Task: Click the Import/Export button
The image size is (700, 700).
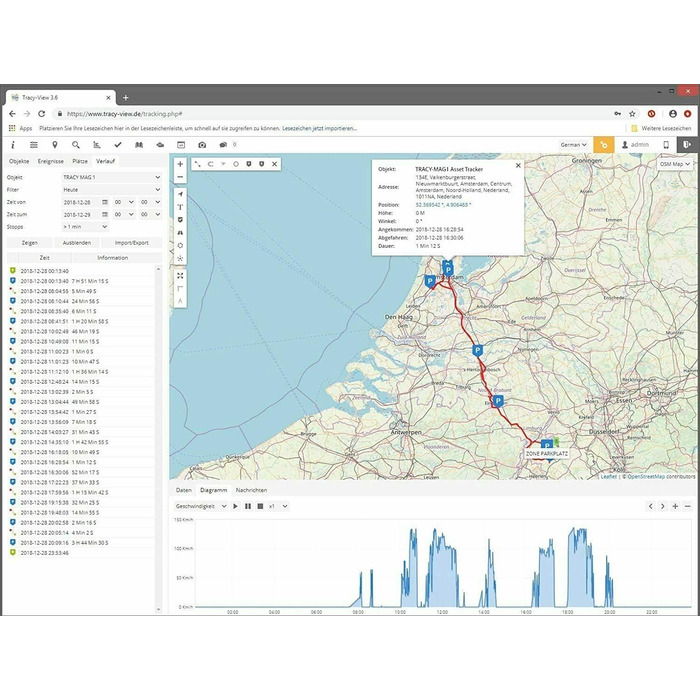Action: click(132, 243)
